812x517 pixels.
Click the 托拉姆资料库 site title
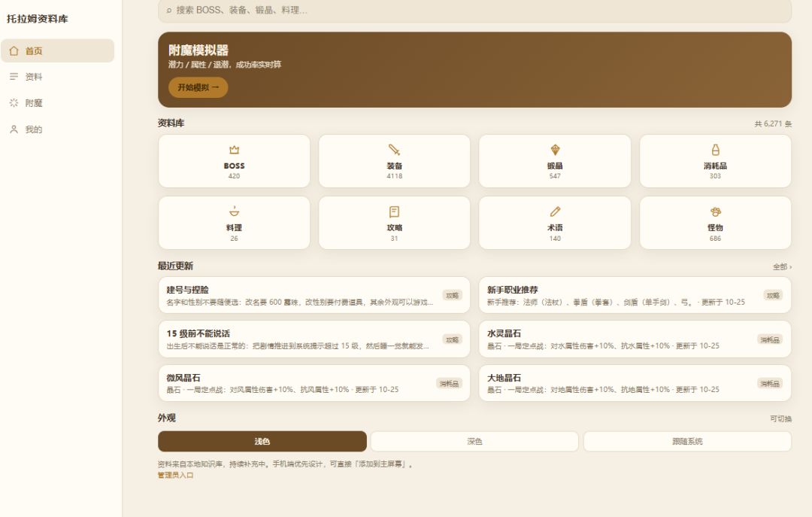click(38, 19)
